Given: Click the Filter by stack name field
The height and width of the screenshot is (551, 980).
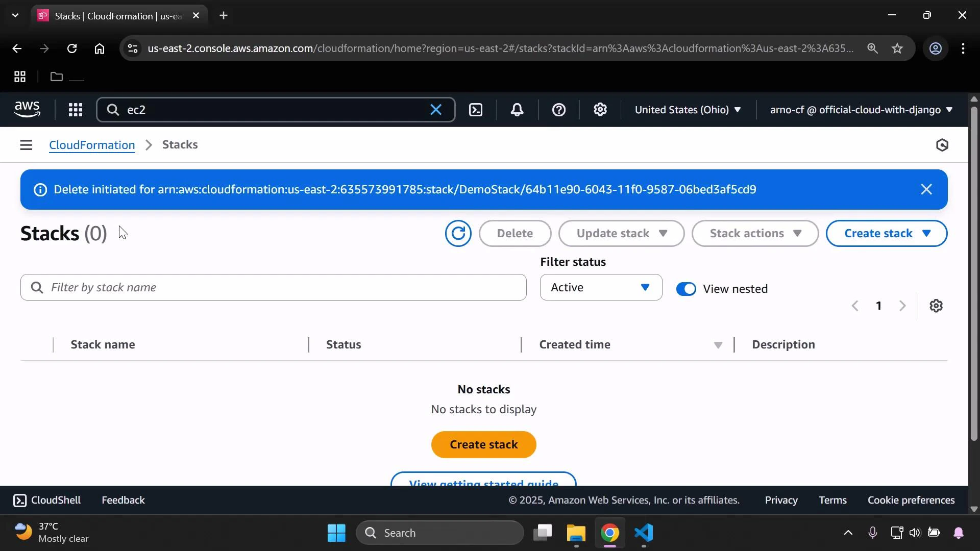Looking at the screenshot, I should [273, 287].
